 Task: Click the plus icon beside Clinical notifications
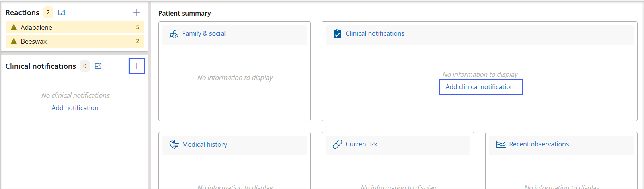tap(137, 66)
